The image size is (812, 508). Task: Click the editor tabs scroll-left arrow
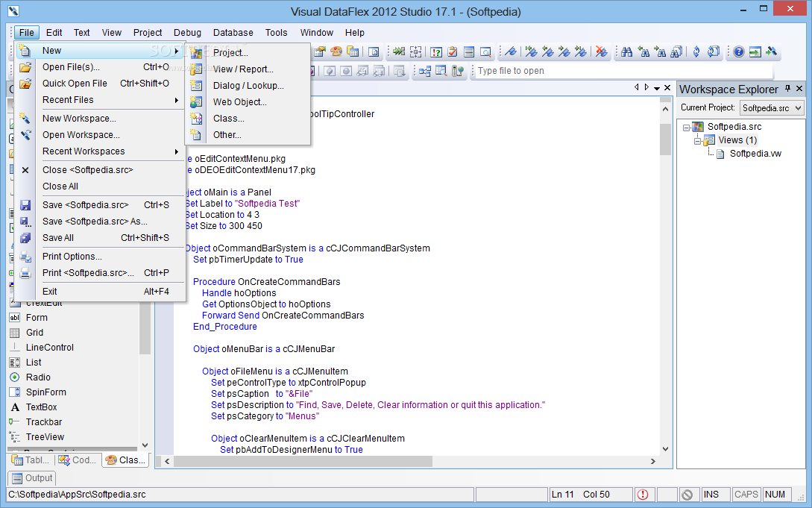(x=637, y=87)
